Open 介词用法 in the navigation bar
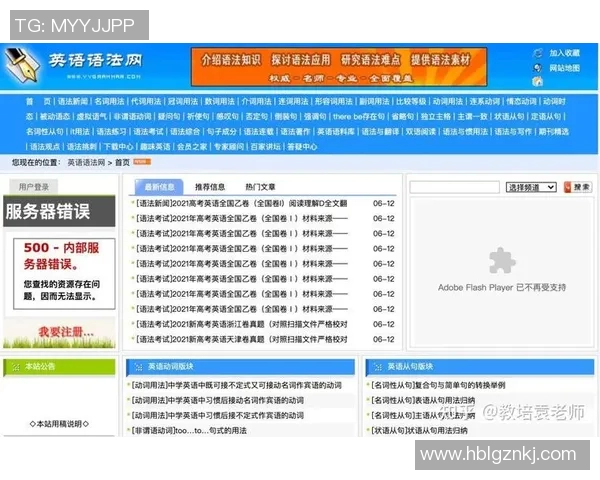This screenshot has height=480, width=600. tap(256, 101)
